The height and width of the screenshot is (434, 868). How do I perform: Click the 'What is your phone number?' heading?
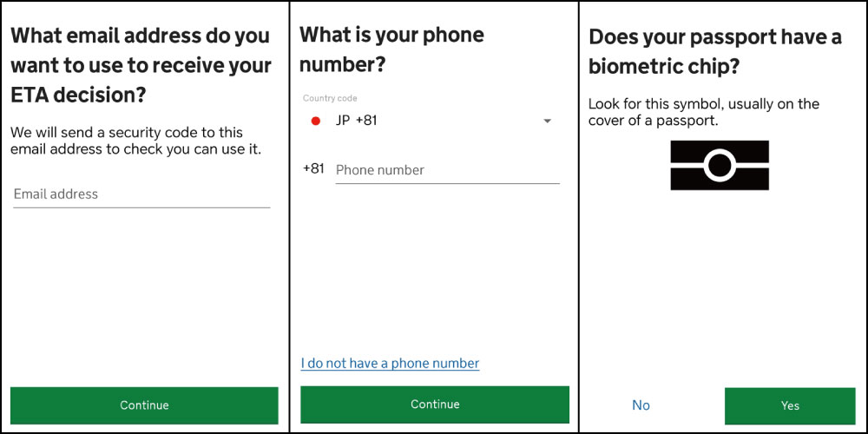click(x=392, y=50)
